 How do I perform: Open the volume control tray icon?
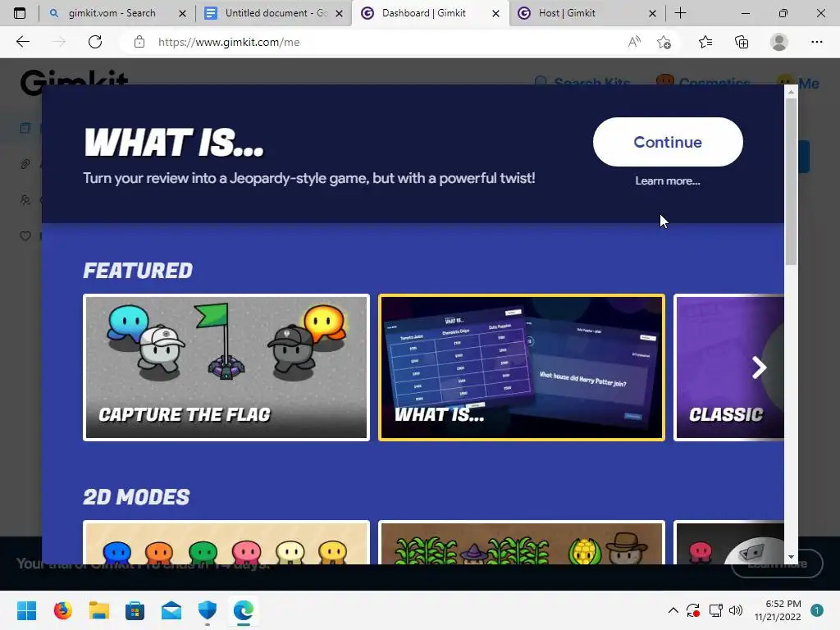736,610
